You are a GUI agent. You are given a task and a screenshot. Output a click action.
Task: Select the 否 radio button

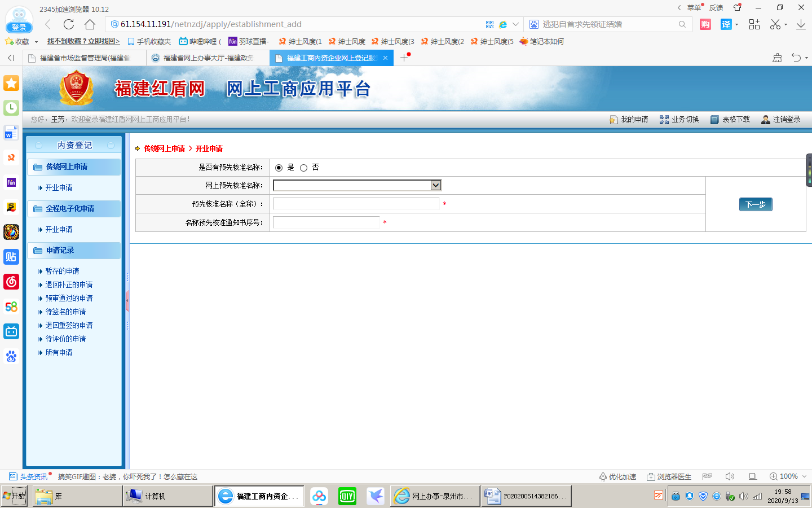[304, 168]
